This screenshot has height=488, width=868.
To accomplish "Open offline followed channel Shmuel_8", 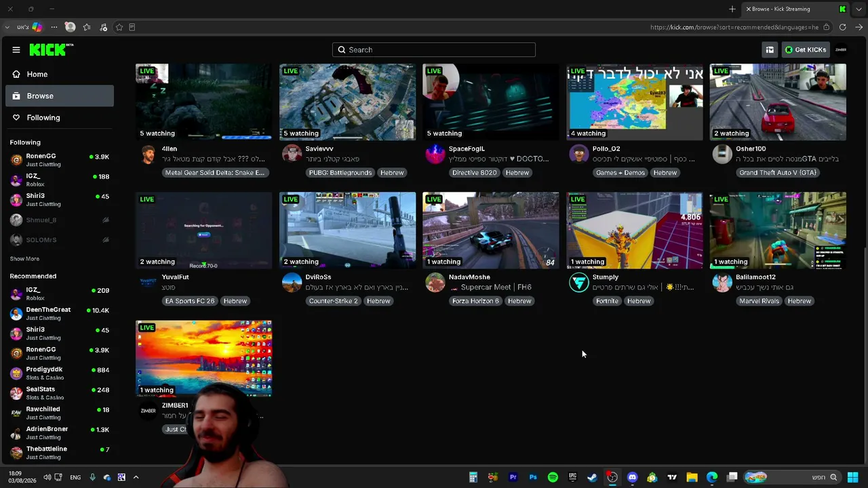I will [x=60, y=220].
